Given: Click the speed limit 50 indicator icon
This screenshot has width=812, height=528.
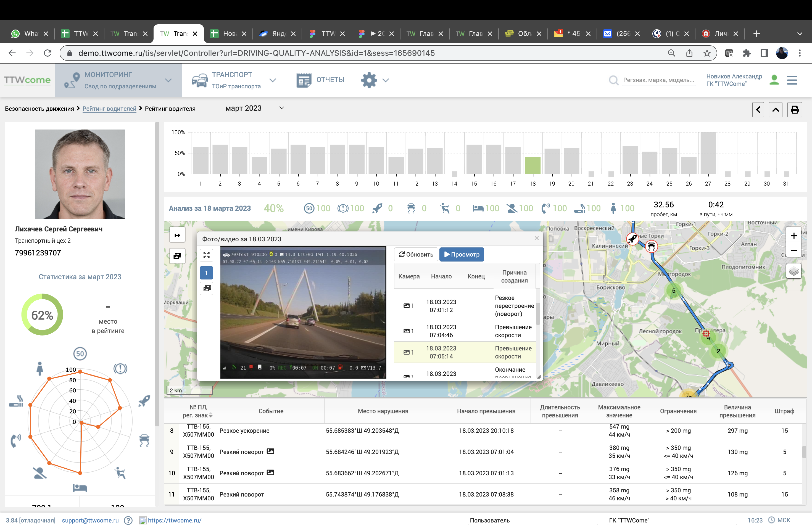Looking at the screenshot, I should coord(309,208).
